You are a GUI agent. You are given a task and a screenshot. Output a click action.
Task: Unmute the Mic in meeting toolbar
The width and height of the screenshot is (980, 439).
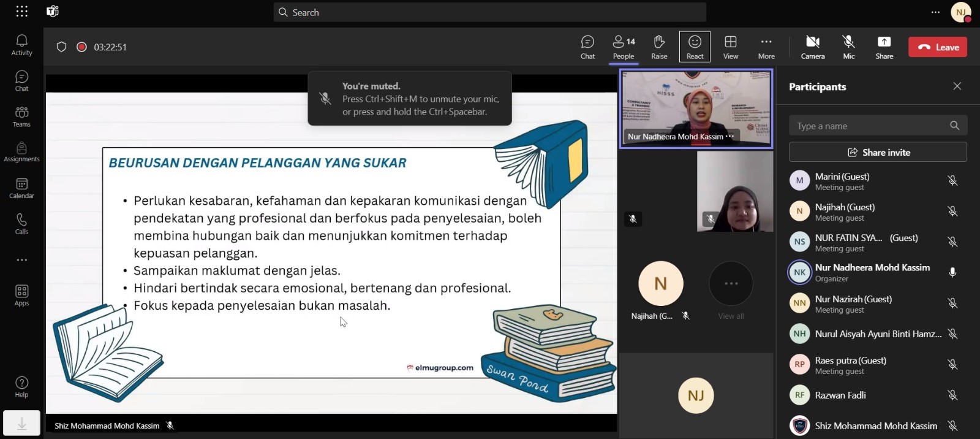click(848, 47)
